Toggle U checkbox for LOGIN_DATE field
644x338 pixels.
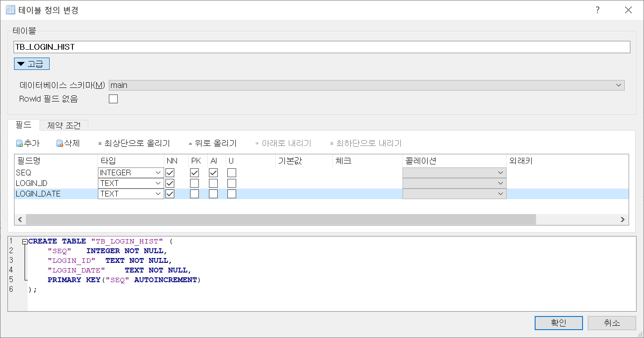(232, 194)
